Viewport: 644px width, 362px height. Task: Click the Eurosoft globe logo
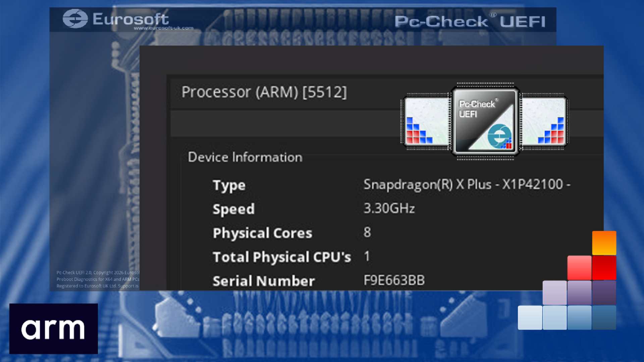[75, 19]
